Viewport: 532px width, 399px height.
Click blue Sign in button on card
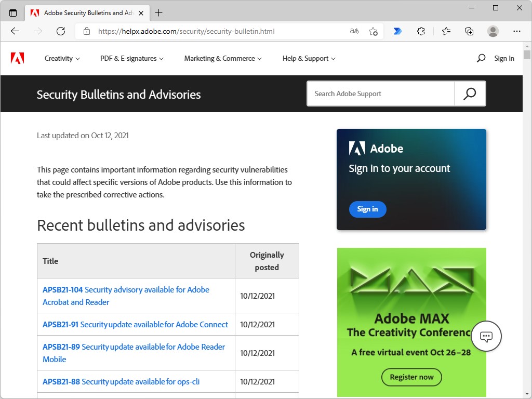367,209
